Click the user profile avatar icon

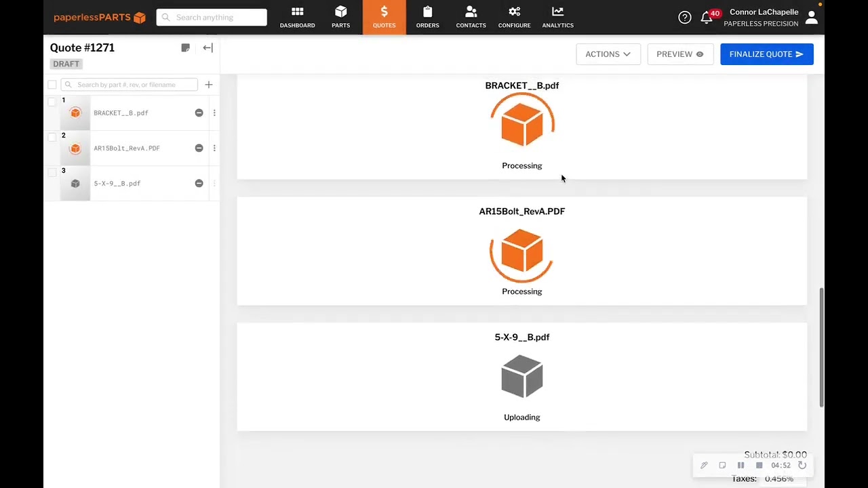coord(811,18)
